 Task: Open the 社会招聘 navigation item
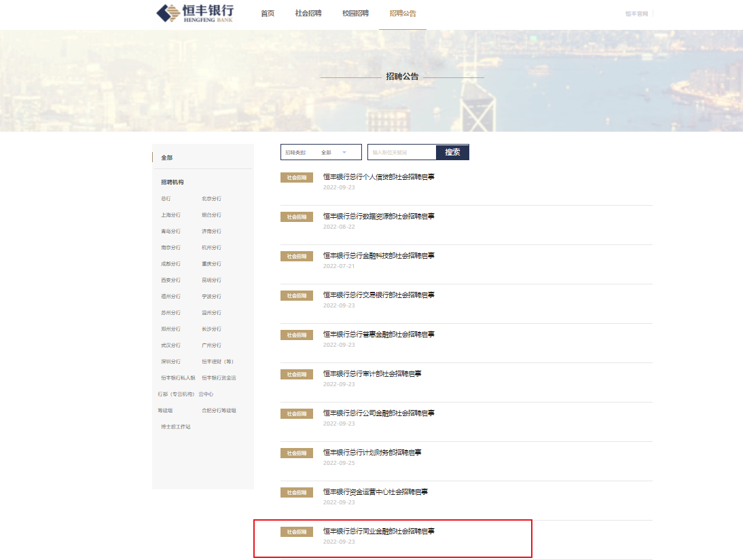pos(308,14)
